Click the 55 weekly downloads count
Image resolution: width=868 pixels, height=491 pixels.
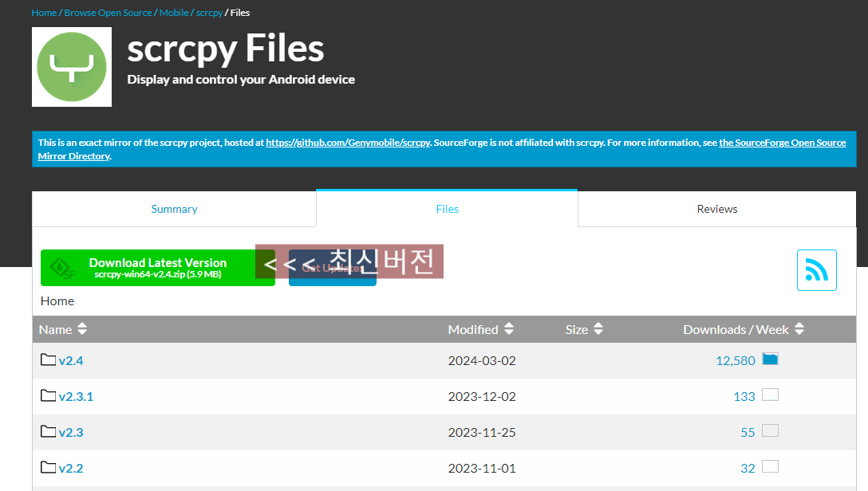coord(748,432)
